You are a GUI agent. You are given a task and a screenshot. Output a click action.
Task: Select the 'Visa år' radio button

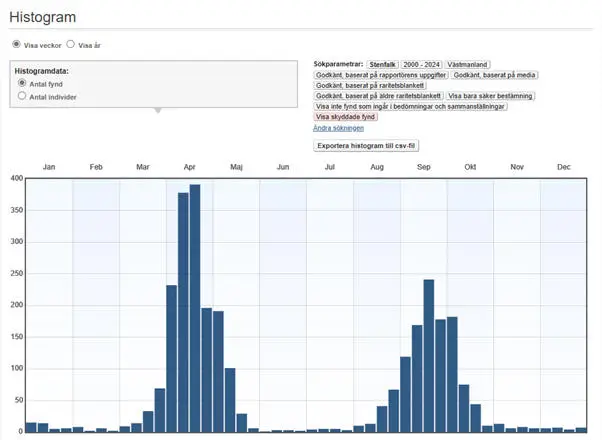pos(71,45)
